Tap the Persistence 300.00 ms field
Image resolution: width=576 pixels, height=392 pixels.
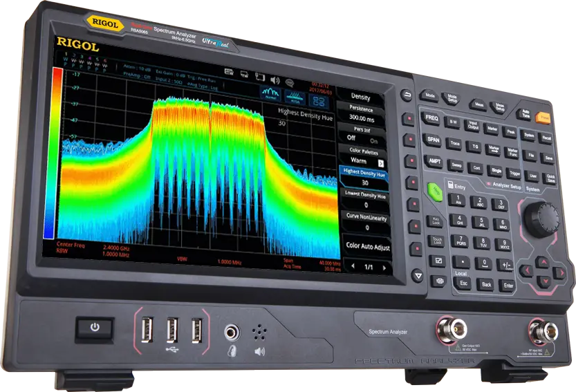click(x=362, y=114)
